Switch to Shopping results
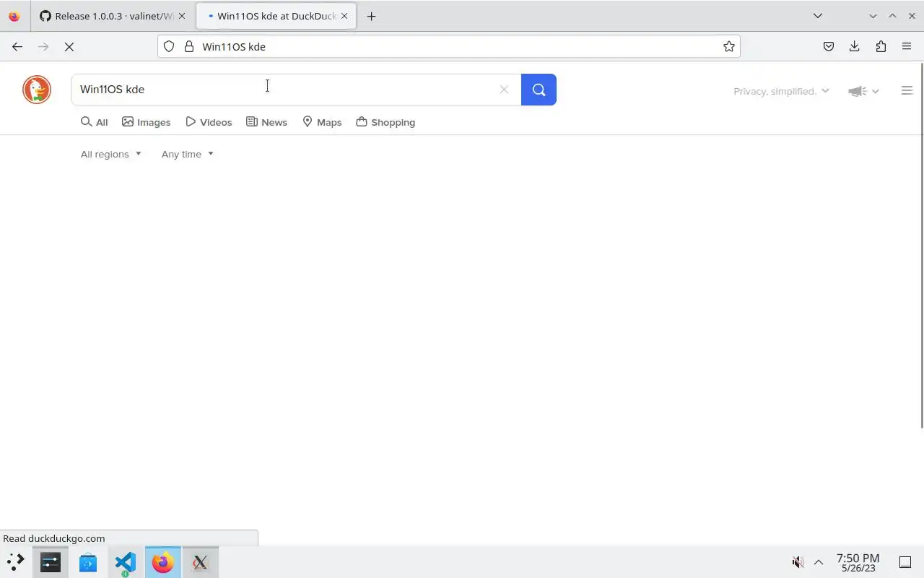This screenshot has width=924, height=578. (385, 122)
